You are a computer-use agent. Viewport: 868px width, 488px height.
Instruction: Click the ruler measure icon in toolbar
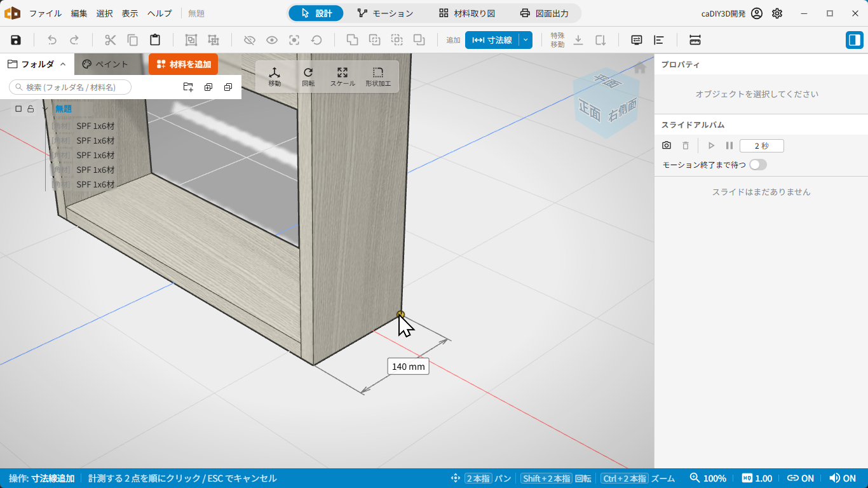click(695, 40)
